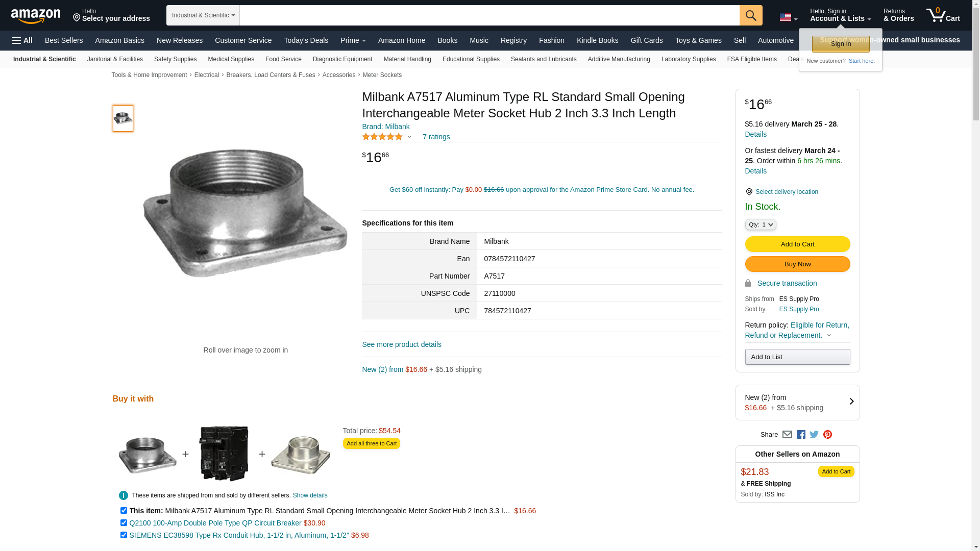The height and width of the screenshot is (551, 980).
Task: Open Today's Deals menu item
Action: point(306,40)
